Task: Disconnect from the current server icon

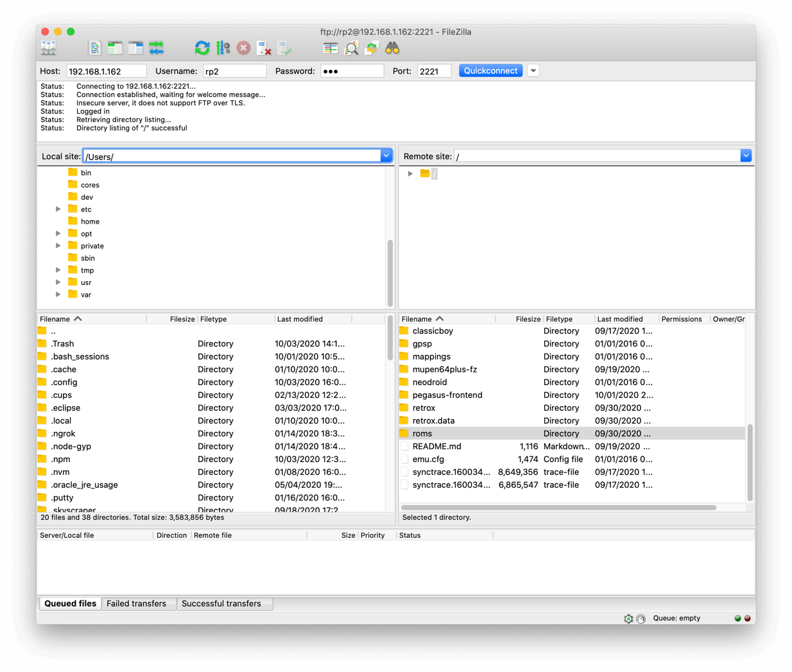Action: click(264, 48)
